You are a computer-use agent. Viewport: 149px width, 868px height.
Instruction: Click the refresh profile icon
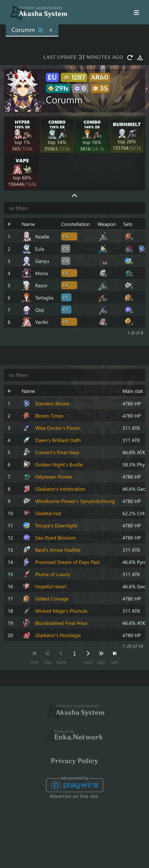(130, 58)
